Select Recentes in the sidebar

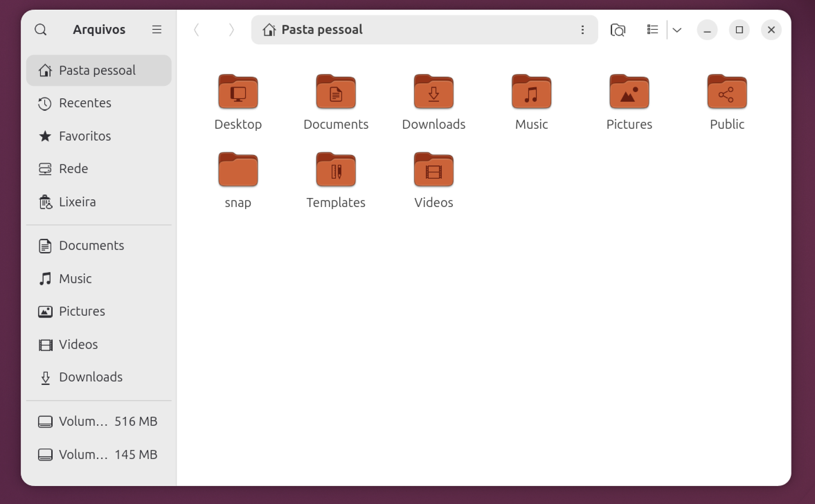point(99,103)
